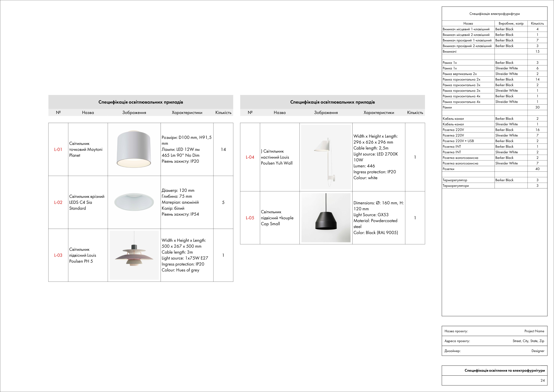Image resolution: width=554 pixels, height=392 pixels.
Task: Click the L-04 item code
Action: (x=250, y=157)
